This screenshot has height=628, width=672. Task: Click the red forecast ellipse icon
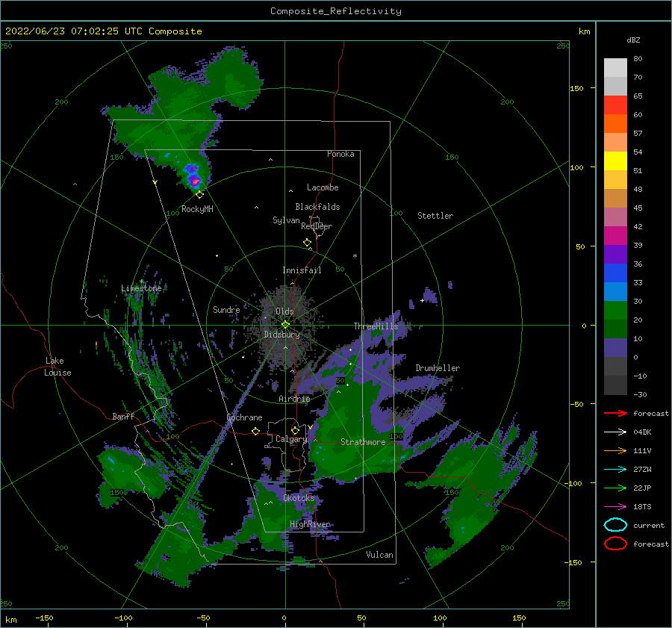pos(615,544)
